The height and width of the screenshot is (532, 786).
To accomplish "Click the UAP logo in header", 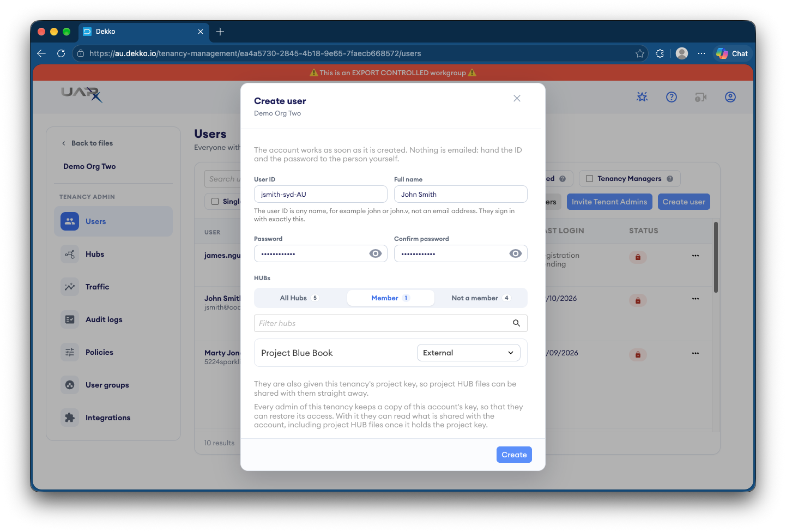I will 82,95.
